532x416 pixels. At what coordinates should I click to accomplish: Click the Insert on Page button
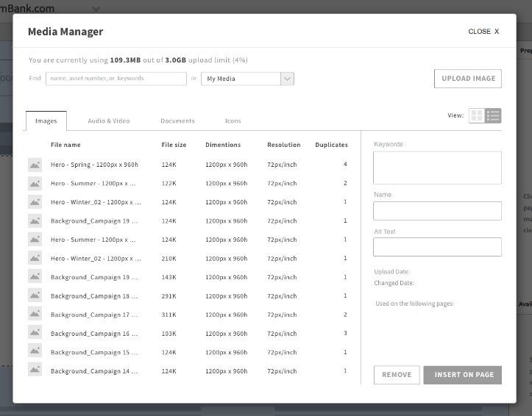point(463,375)
